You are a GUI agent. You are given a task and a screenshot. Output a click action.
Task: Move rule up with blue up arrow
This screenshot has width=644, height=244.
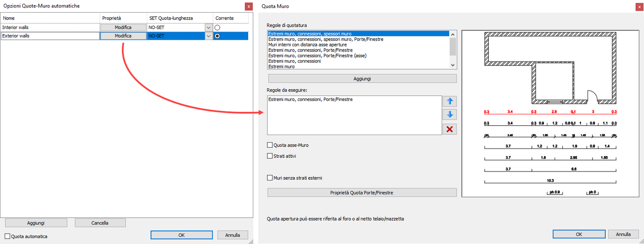450,101
